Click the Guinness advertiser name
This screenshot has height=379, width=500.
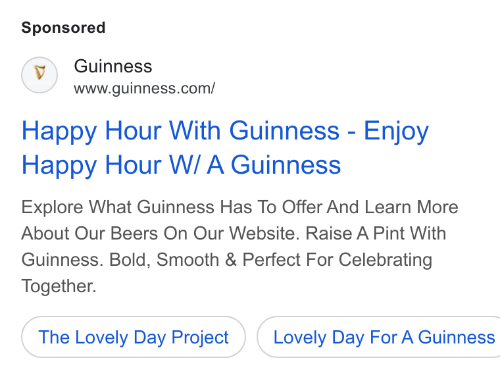click(113, 66)
